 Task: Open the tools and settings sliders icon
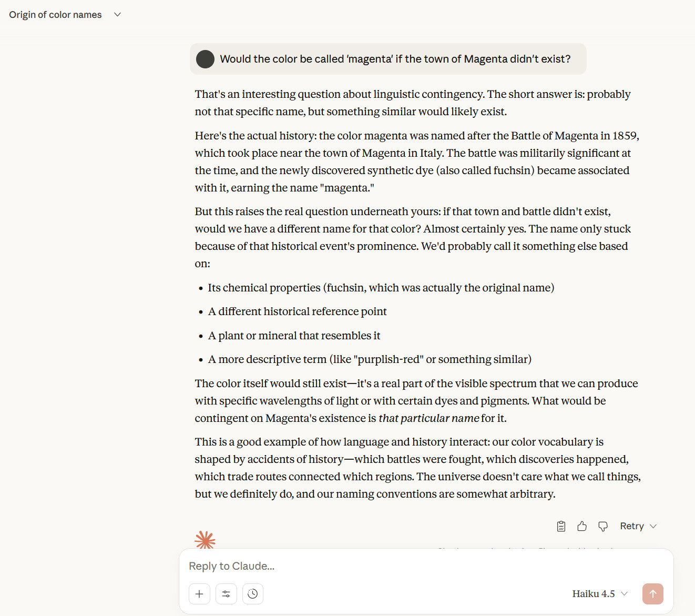point(226,593)
